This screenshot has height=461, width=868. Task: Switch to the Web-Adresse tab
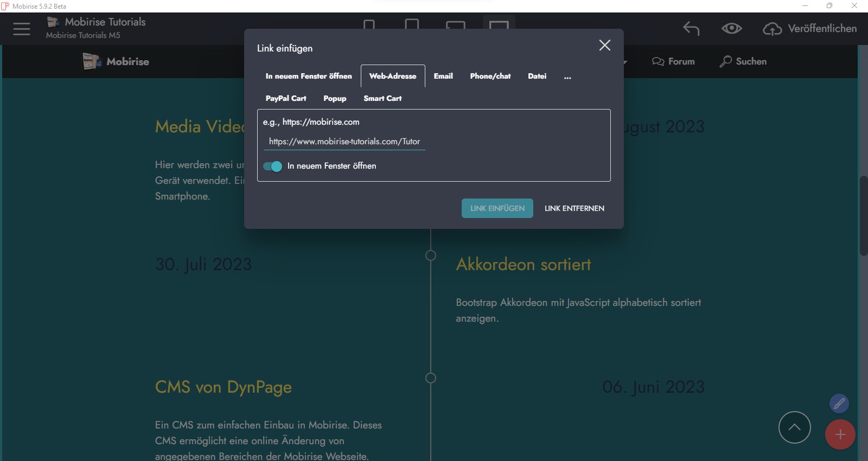(x=393, y=76)
